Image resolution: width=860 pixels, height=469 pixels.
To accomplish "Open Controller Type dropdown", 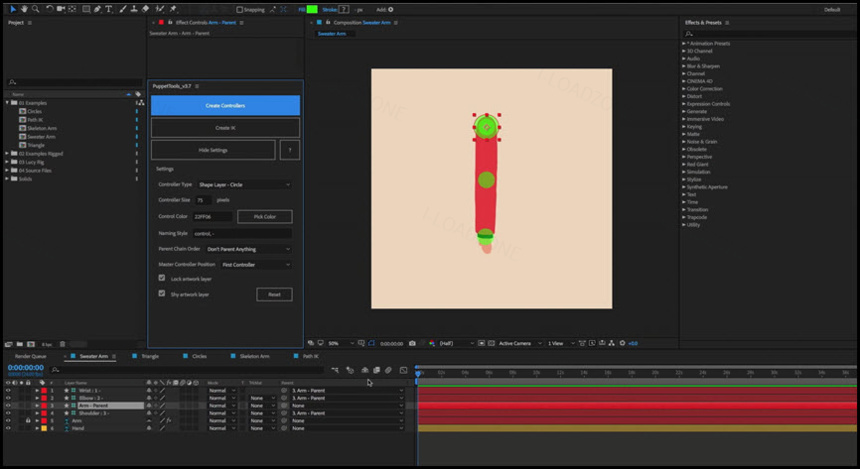I will [244, 185].
